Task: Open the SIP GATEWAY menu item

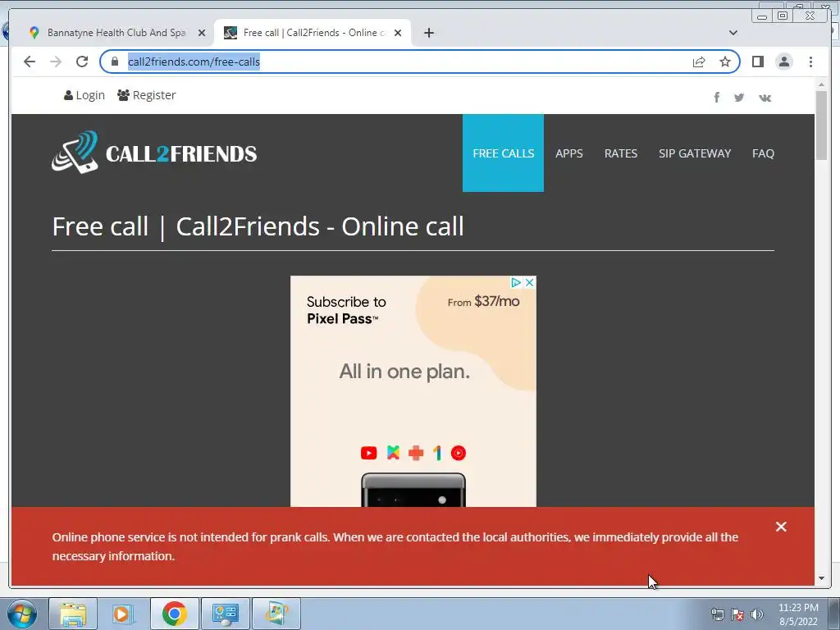Action: (695, 153)
